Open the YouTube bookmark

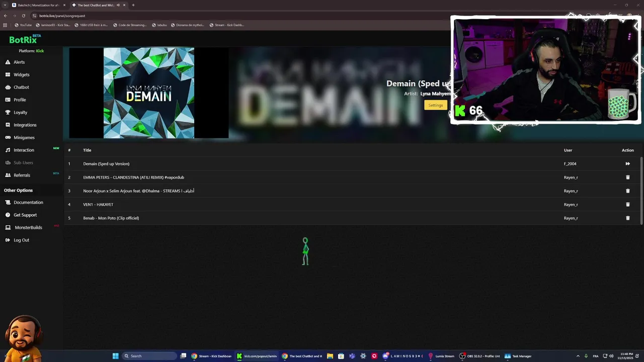tap(23, 25)
